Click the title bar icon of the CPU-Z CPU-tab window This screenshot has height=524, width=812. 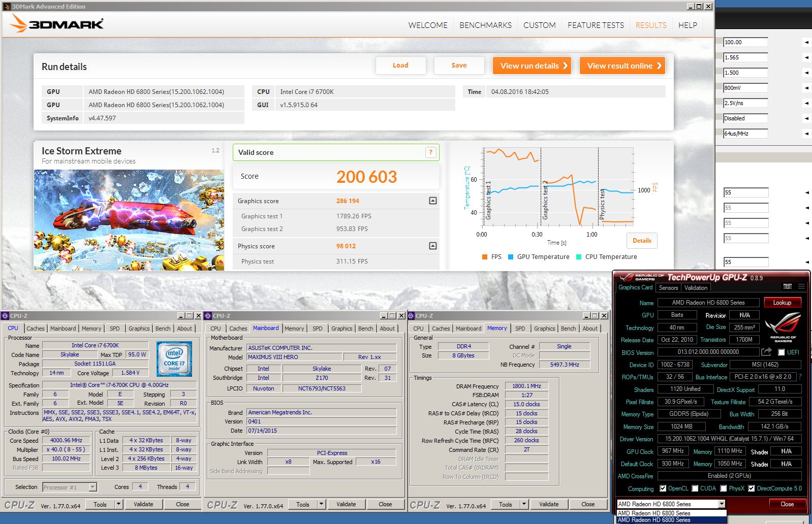pos(5,315)
